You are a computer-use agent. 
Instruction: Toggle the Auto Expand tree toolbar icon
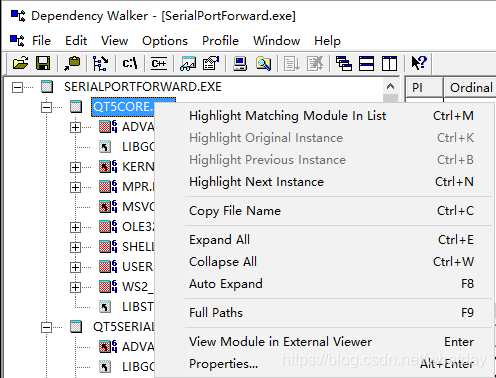coord(100,63)
